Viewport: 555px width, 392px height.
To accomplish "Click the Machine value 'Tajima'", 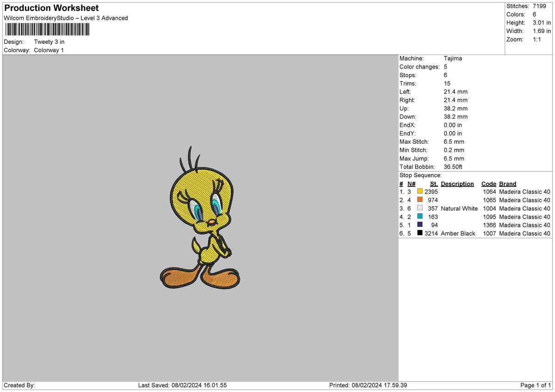I will [453, 58].
